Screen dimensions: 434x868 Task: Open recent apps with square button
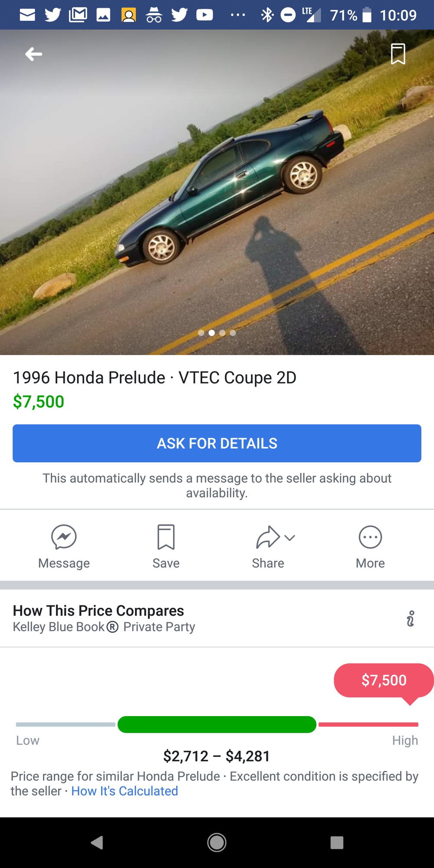tap(337, 842)
